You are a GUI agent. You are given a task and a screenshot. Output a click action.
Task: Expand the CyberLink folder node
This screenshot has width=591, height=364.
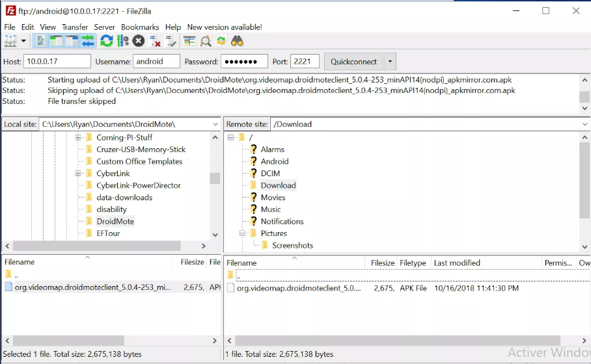[77, 174]
